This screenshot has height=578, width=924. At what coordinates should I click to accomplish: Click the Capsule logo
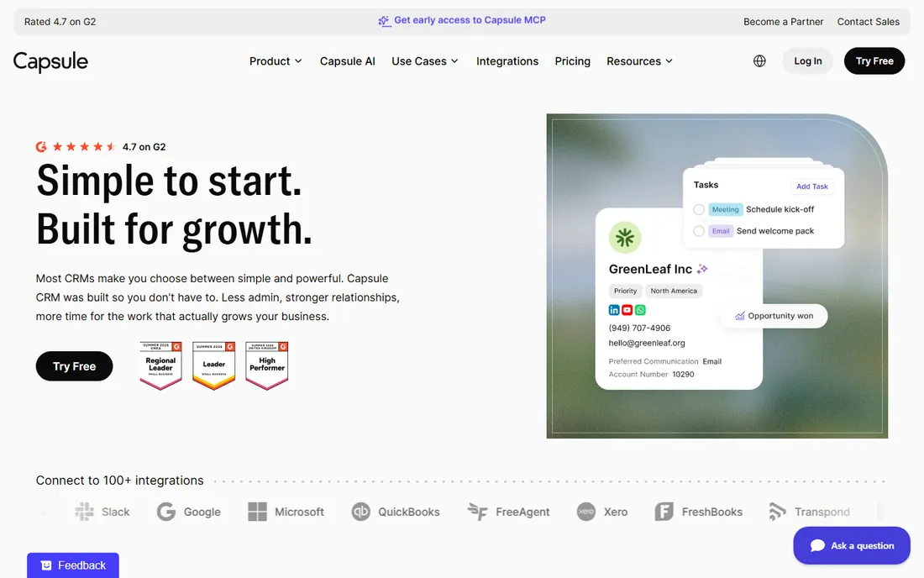[x=50, y=61]
